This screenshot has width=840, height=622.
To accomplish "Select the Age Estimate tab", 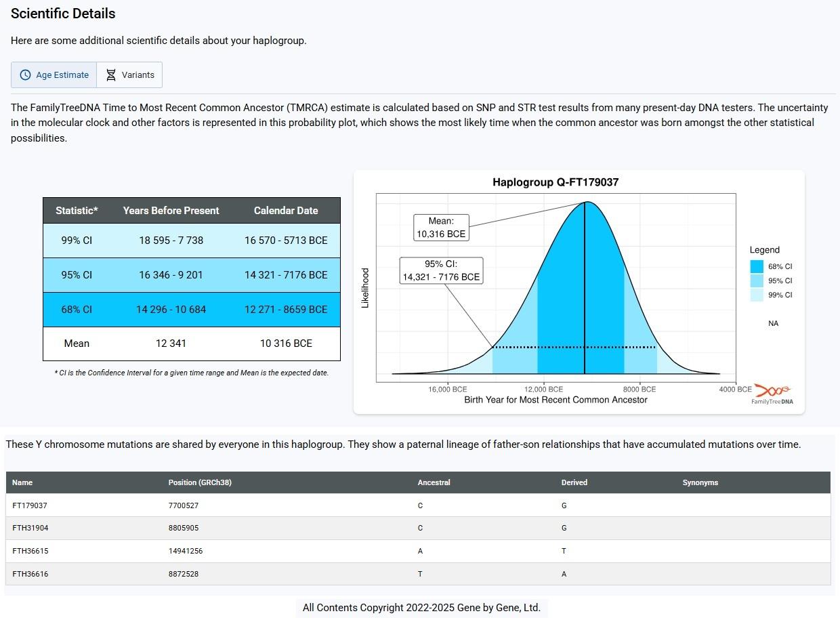I will (54, 75).
